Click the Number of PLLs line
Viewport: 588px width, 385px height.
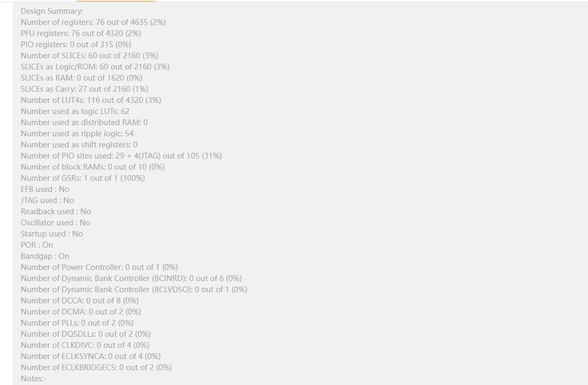click(77, 323)
